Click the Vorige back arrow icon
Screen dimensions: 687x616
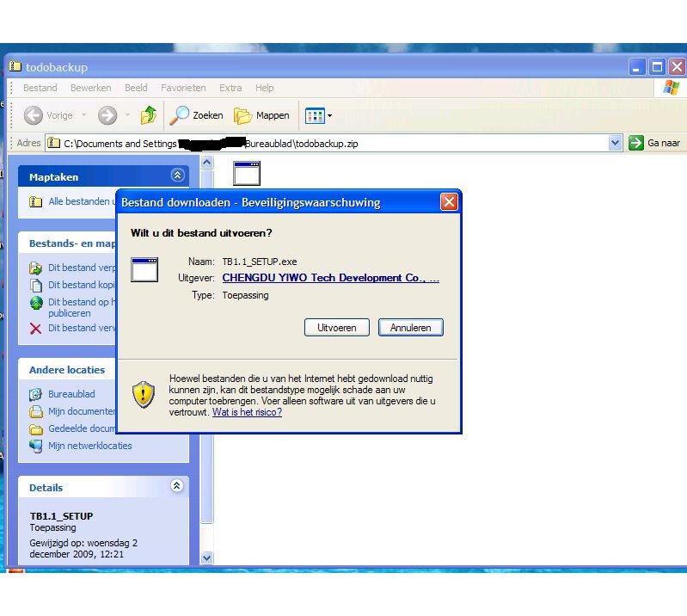point(34,115)
